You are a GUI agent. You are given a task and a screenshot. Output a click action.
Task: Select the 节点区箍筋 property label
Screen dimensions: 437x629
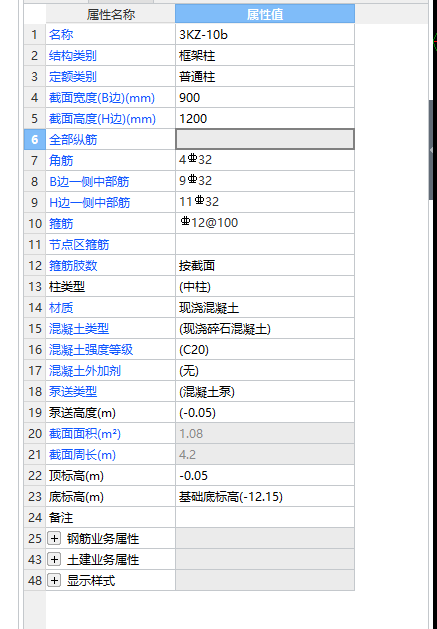[79, 244]
